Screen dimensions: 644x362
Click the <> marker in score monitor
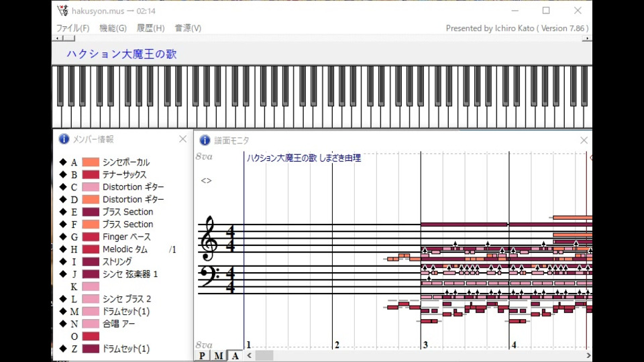click(206, 180)
